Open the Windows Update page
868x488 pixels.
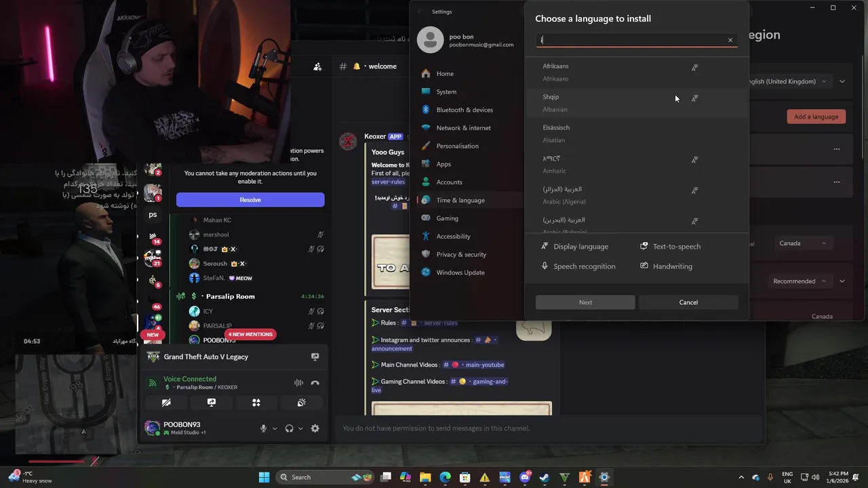pyautogui.click(x=470, y=272)
